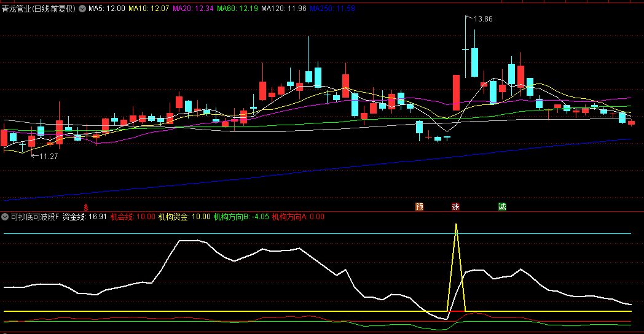644x334 pixels.
Task: Click the 资金线: 16.91 value
Action: point(85,217)
